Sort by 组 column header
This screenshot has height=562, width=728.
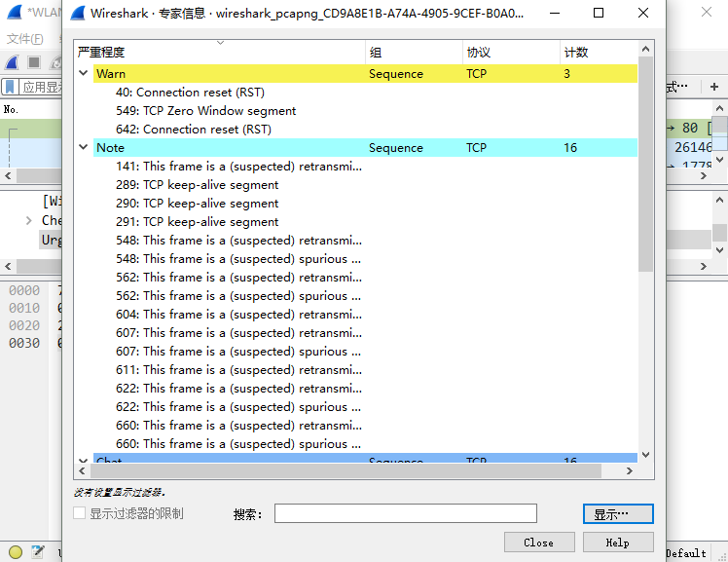point(414,52)
